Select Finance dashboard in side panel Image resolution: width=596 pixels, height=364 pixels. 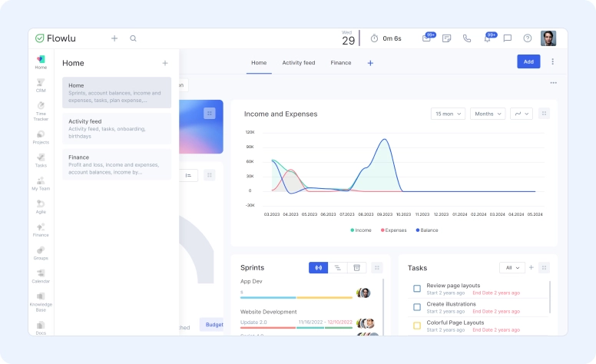tap(117, 164)
